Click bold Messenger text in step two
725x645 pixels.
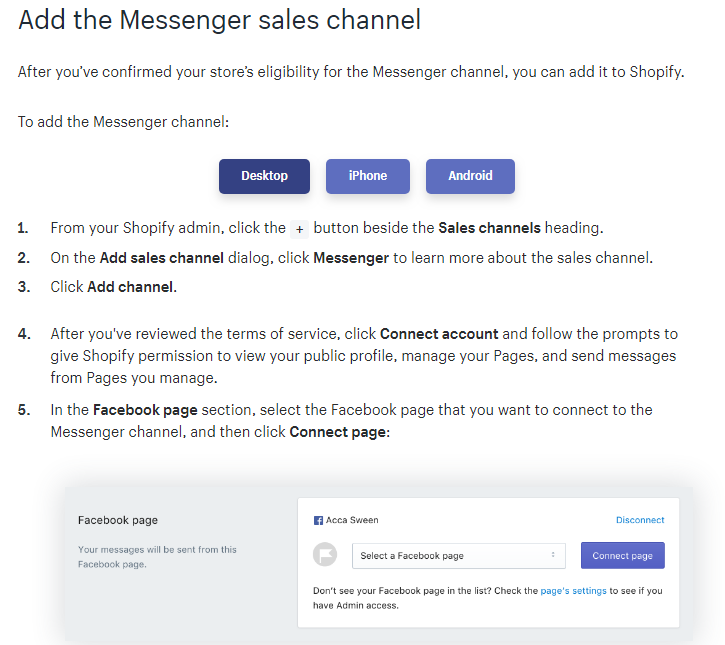coord(351,258)
